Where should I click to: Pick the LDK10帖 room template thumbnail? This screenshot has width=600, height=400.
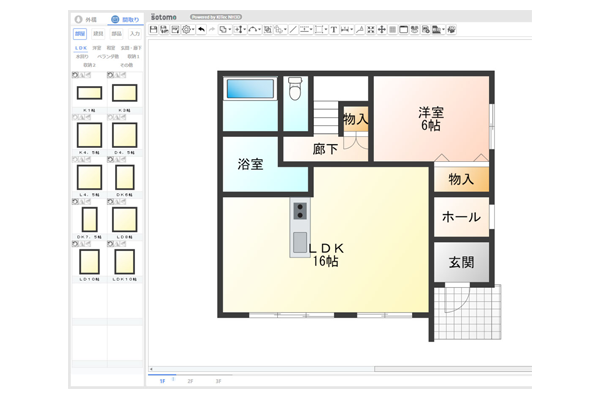click(x=124, y=262)
